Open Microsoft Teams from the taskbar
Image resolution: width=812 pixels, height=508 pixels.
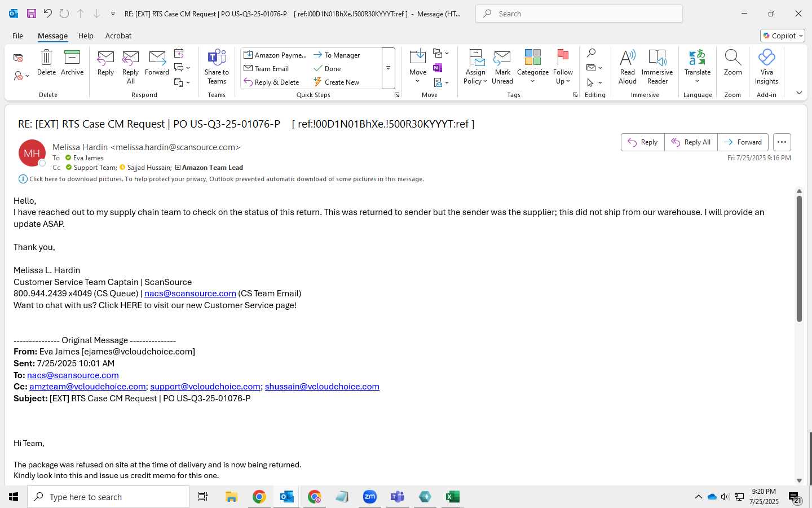pos(397,497)
